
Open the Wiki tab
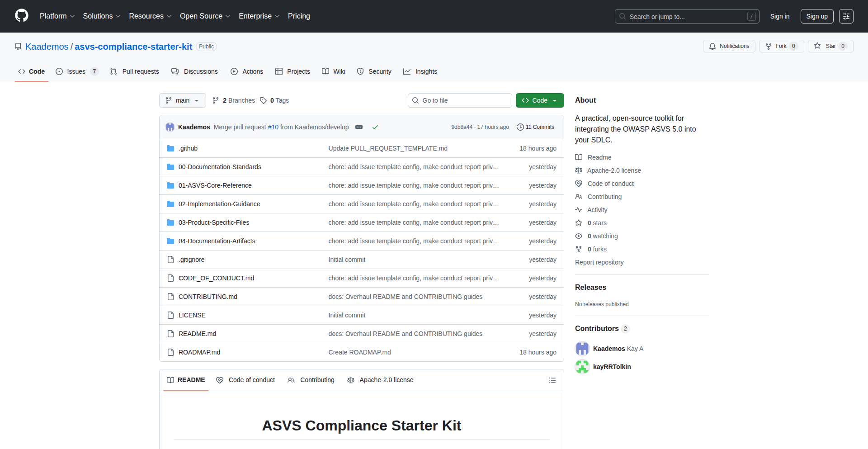[x=334, y=71]
